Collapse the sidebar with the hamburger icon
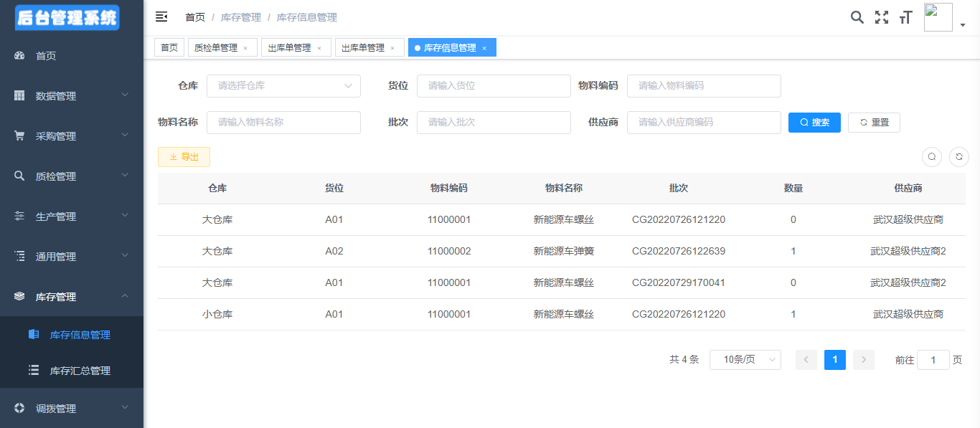Screen dimensions: 980x428 [x=161, y=17]
